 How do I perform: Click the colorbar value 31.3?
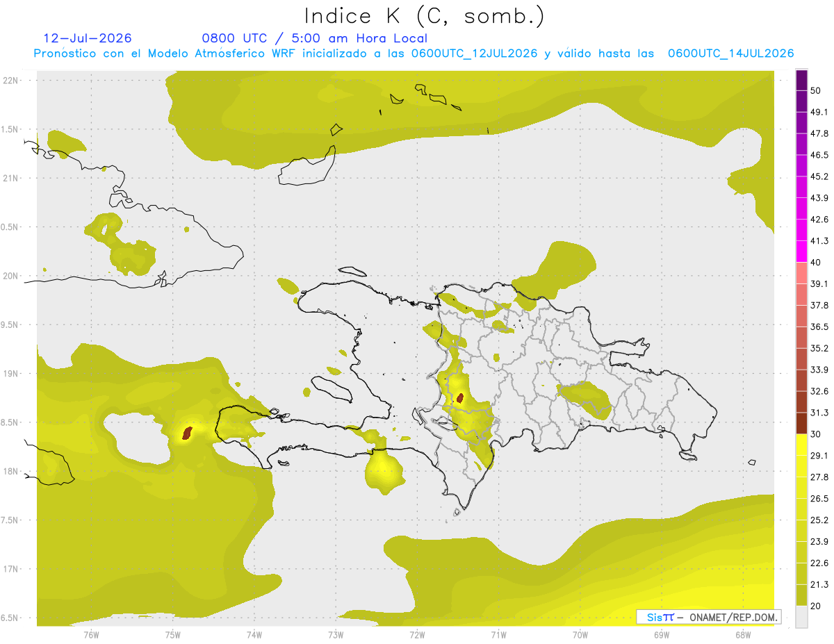[x=819, y=413]
